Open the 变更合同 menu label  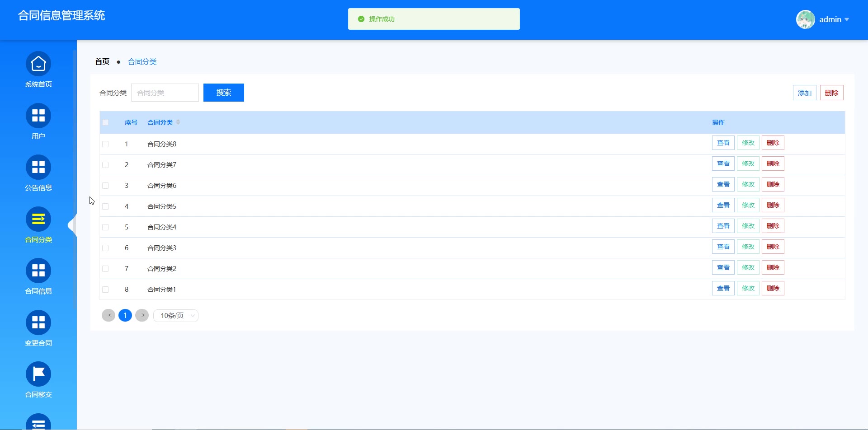[x=38, y=343]
